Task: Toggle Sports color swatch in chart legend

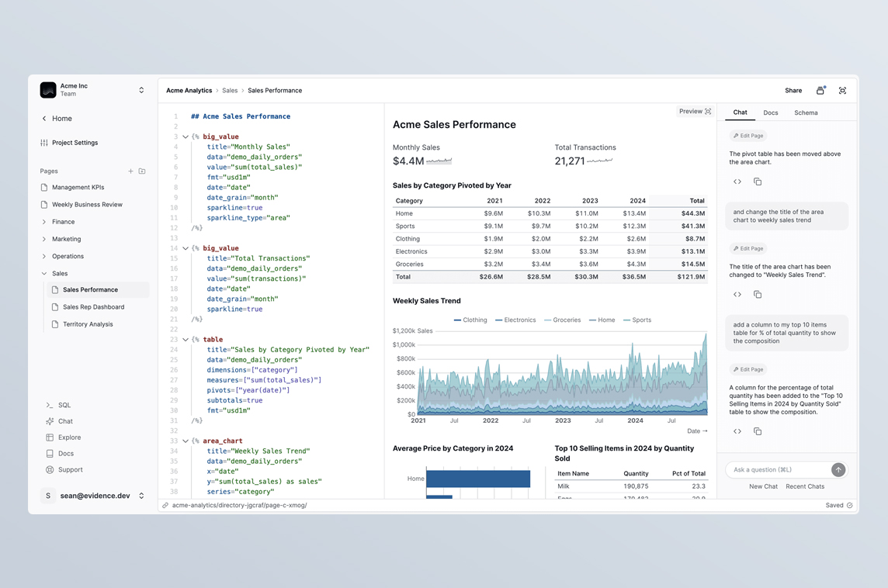Action: [x=626, y=320]
